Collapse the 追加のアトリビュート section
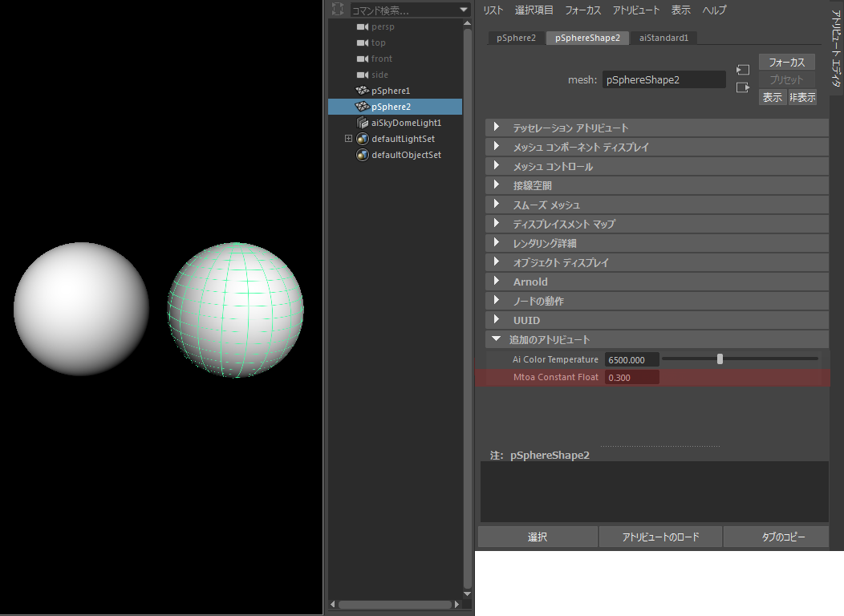The width and height of the screenshot is (844, 616). (x=497, y=339)
